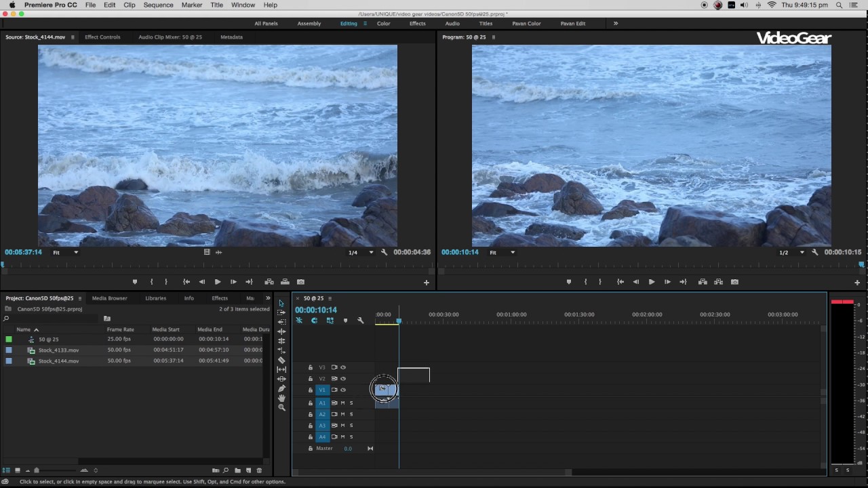Click Find magnifier icon in Project panel footer
Screen dimensions: 868x488
point(226,470)
